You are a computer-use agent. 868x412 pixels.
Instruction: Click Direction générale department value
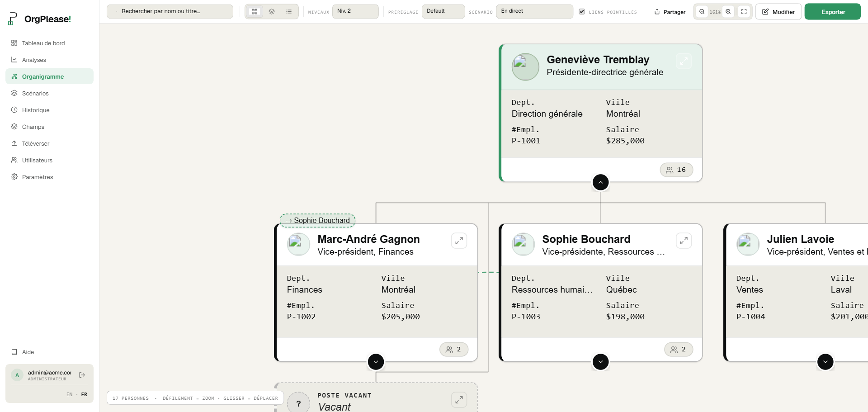click(x=547, y=114)
